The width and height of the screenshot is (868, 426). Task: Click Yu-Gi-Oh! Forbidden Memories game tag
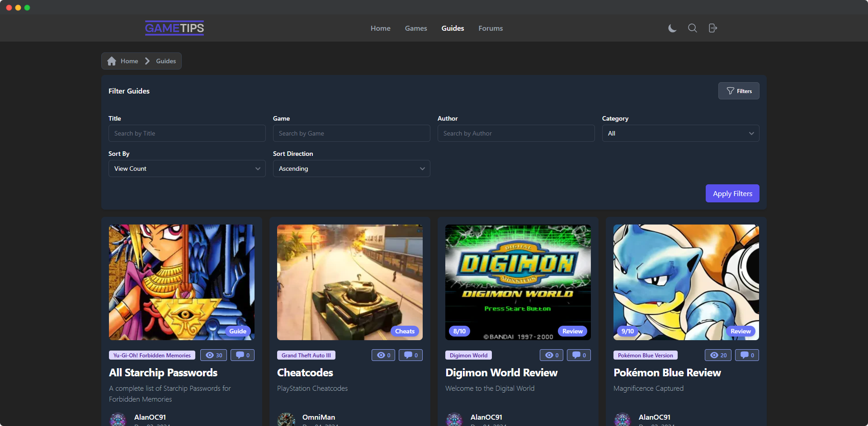point(152,355)
